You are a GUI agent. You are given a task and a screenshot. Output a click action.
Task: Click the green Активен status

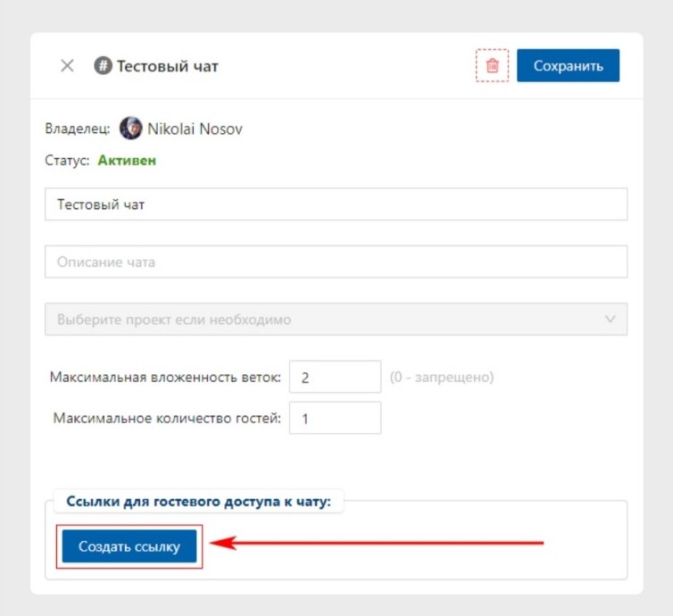click(x=127, y=161)
